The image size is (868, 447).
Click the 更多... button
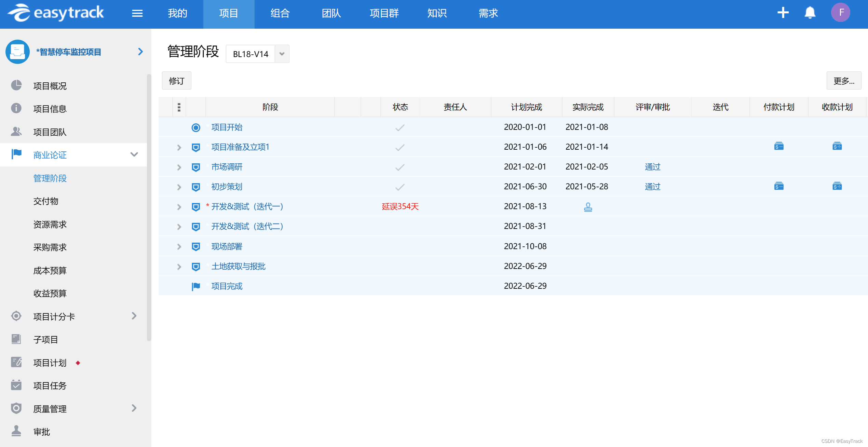coord(843,81)
